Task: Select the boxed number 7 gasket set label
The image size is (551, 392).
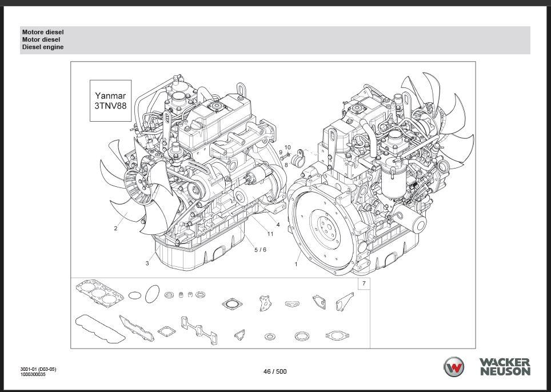Action: (364, 284)
